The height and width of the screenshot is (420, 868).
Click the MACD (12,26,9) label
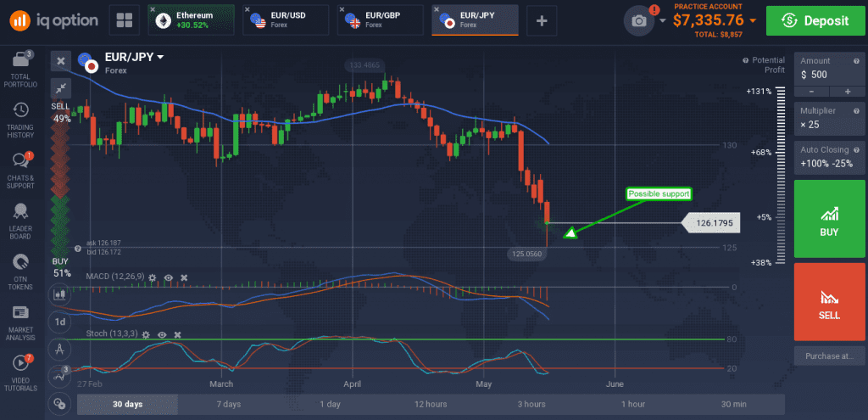click(x=115, y=277)
